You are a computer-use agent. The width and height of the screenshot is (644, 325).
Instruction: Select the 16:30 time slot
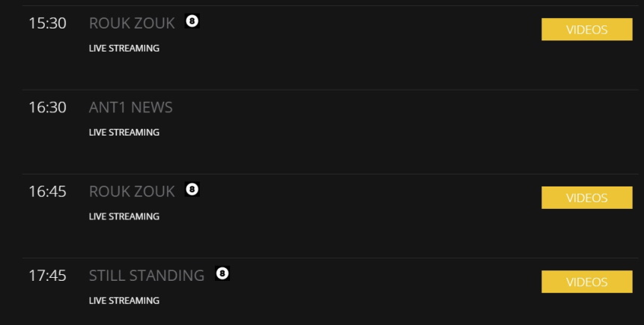coord(47,107)
